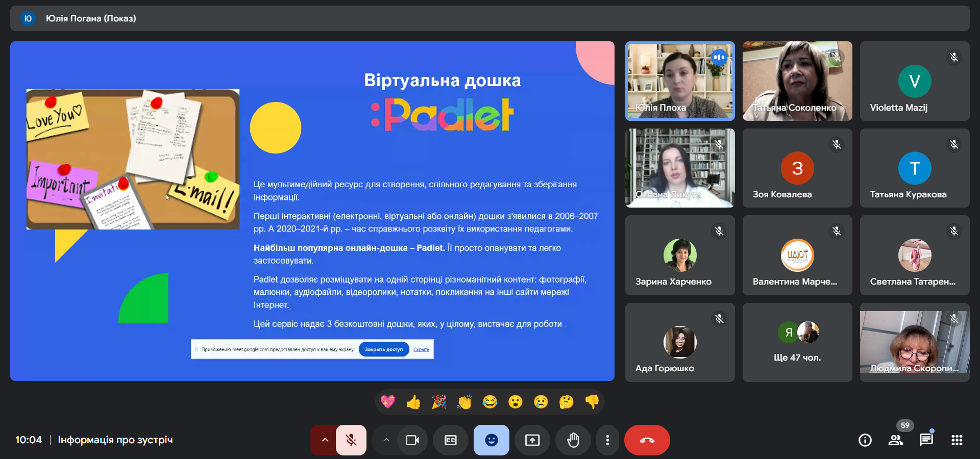Click the Зоя Ковалева avatar
980x459 pixels.
[x=797, y=168]
